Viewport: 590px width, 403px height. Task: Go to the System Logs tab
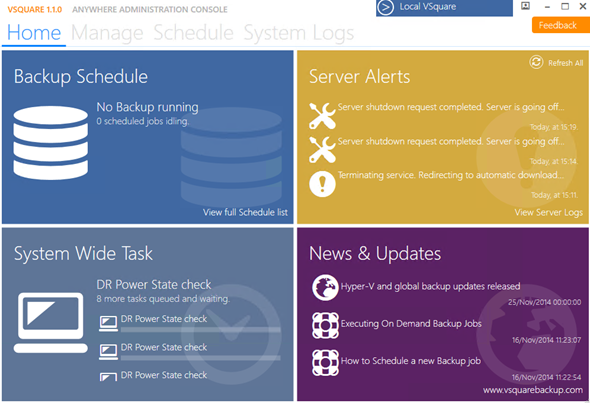(x=299, y=33)
